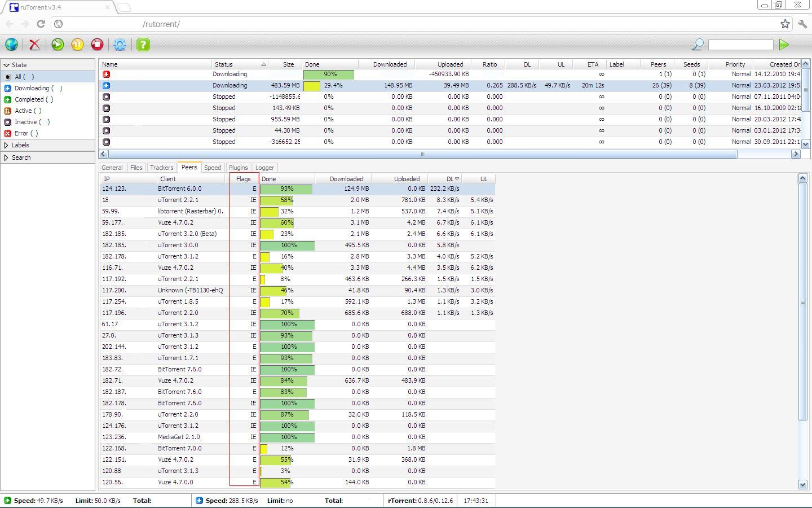
Task: Select the peer 'libtorrent (Rasterbar) 0.'
Action: (x=298, y=212)
